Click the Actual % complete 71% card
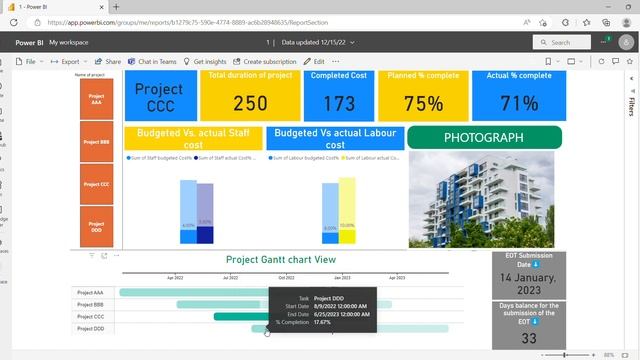 tap(519, 96)
